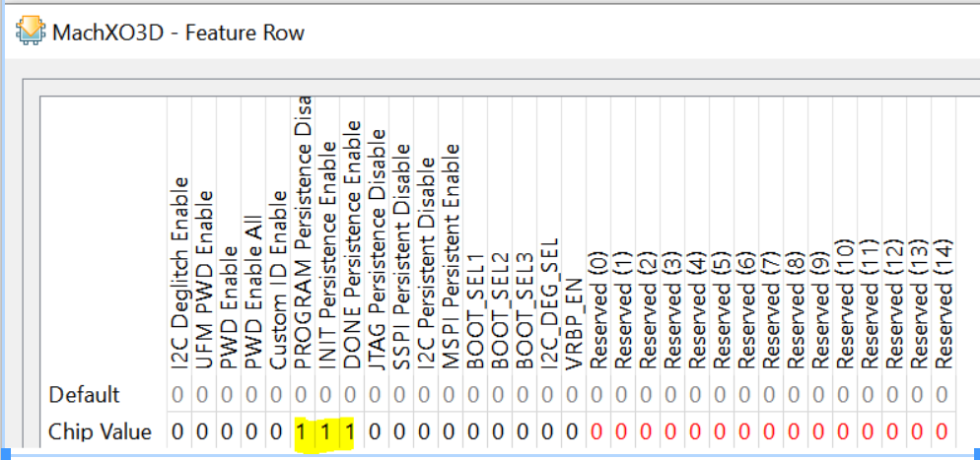Toggle the MSPI Persistent Enable chip value
The height and width of the screenshot is (460, 980).
pos(449,431)
